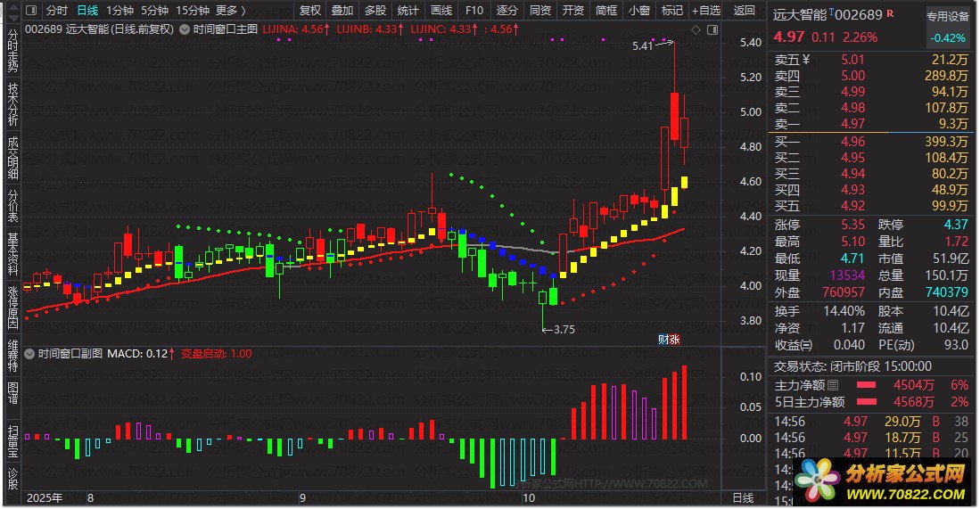The width and height of the screenshot is (980, 509).
Task: Click the 换手 value 14.40%
Action: (x=845, y=311)
